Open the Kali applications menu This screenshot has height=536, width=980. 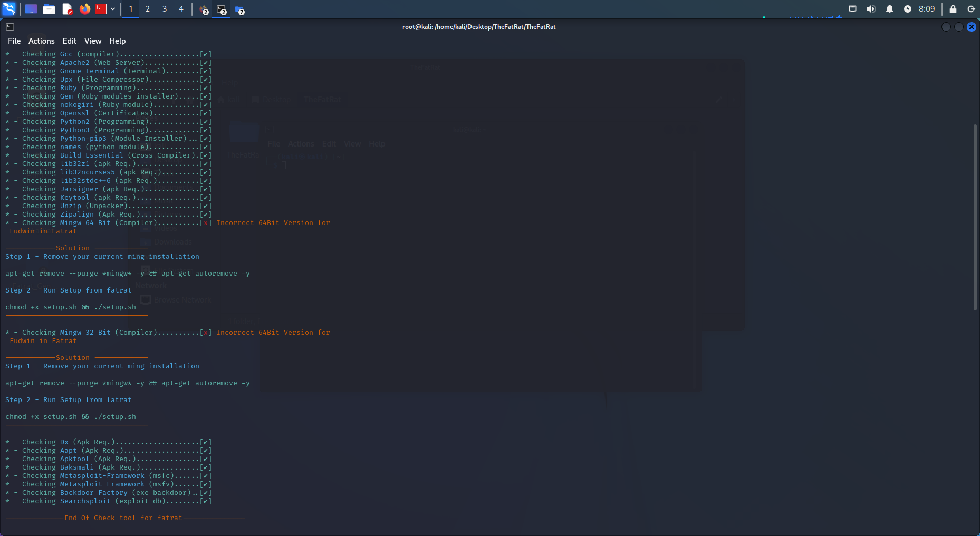(9, 9)
